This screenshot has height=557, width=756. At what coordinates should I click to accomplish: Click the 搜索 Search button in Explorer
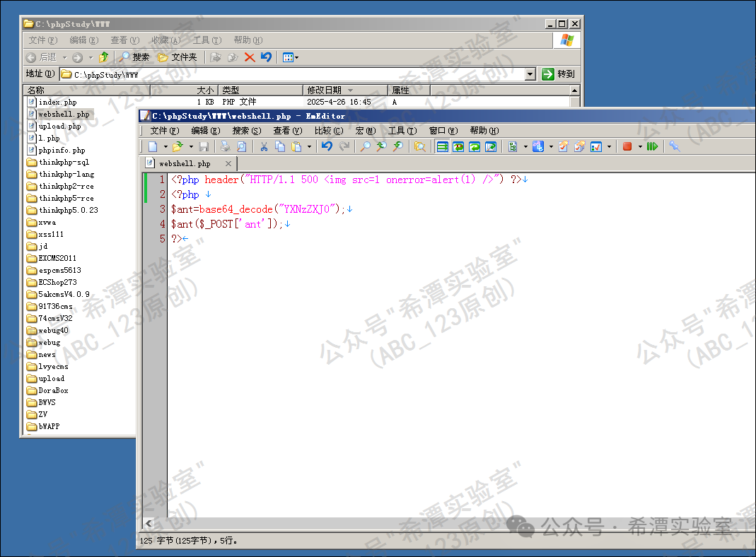click(x=134, y=57)
